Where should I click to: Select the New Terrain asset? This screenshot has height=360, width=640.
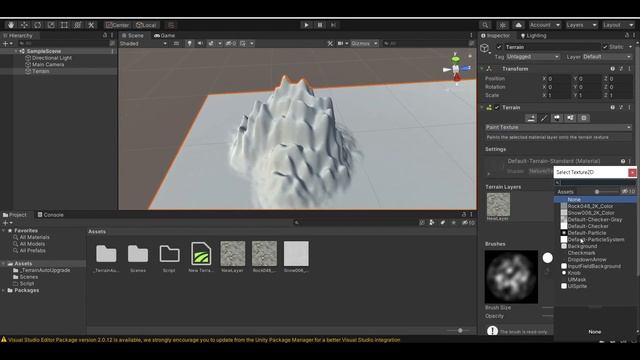tap(201, 257)
